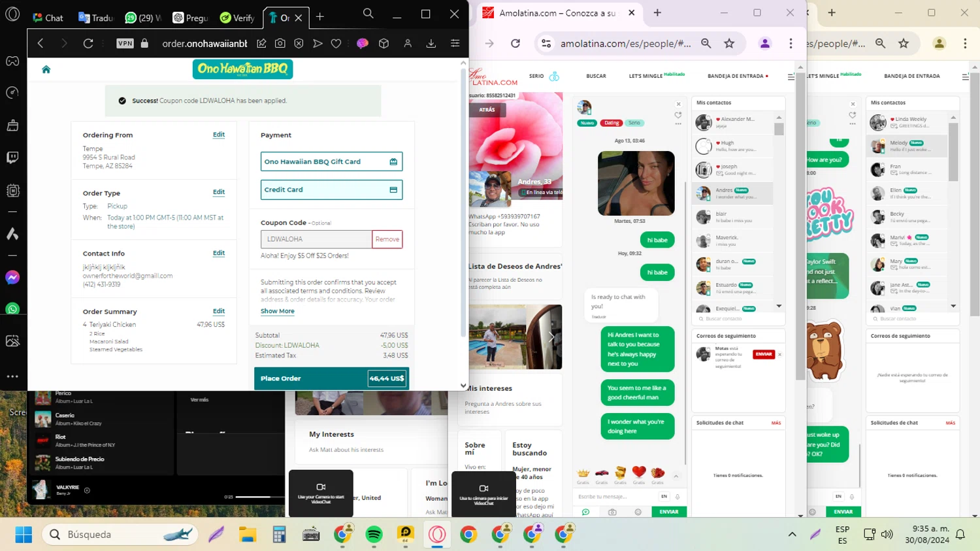This screenshot has height=551, width=980.
Task: Click camera icon in Andres chat toolbar
Action: (x=612, y=512)
